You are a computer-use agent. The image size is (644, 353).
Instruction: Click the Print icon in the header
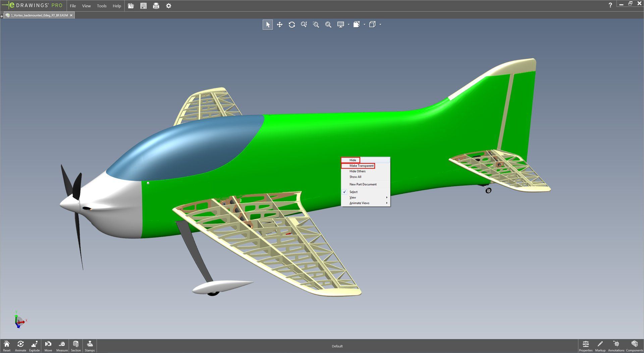pos(156,6)
